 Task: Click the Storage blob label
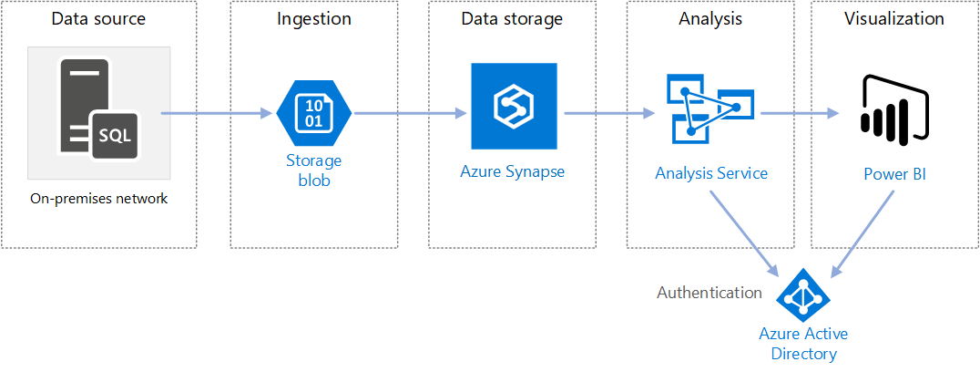point(313,170)
